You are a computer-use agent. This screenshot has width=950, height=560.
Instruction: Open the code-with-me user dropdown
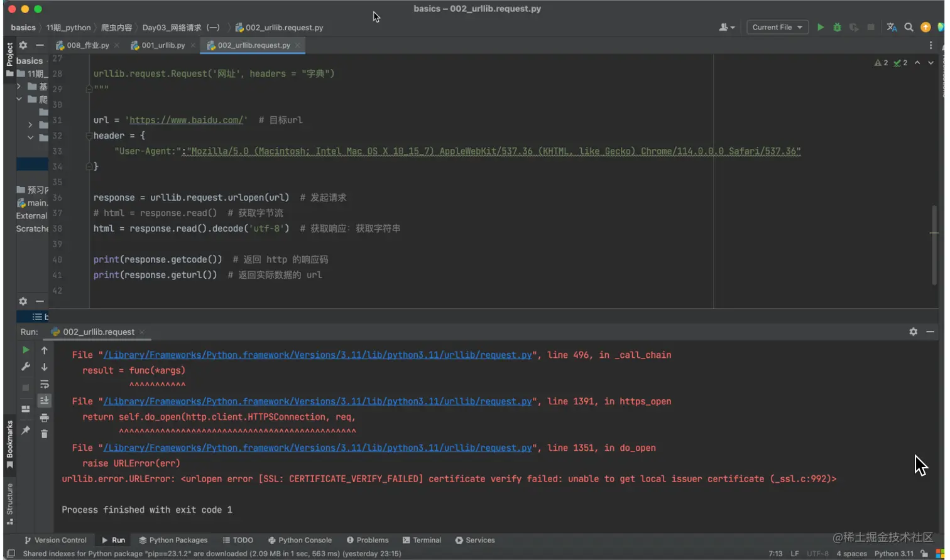pos(726,27)
